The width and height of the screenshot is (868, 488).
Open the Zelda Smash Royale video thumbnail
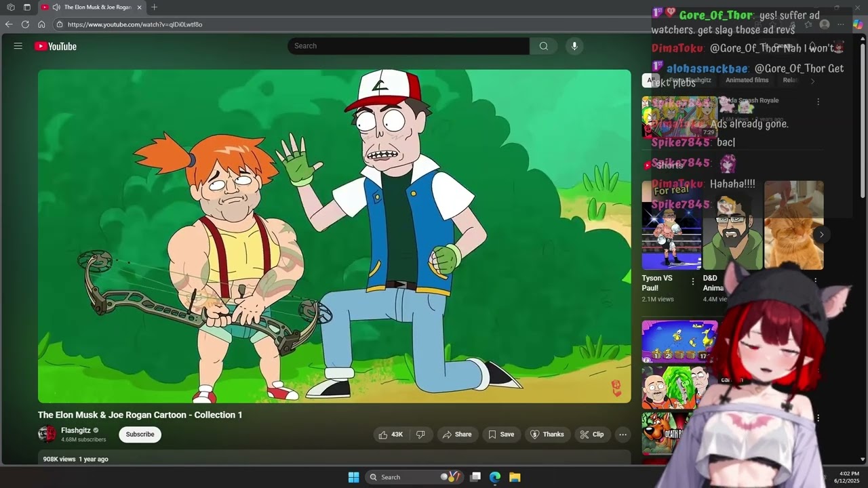pos(679,117)
